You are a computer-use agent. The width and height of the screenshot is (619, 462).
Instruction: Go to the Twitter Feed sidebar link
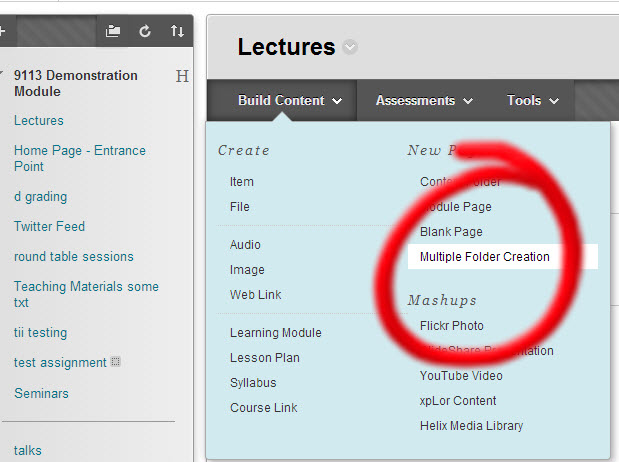click(x=49, y=227)
